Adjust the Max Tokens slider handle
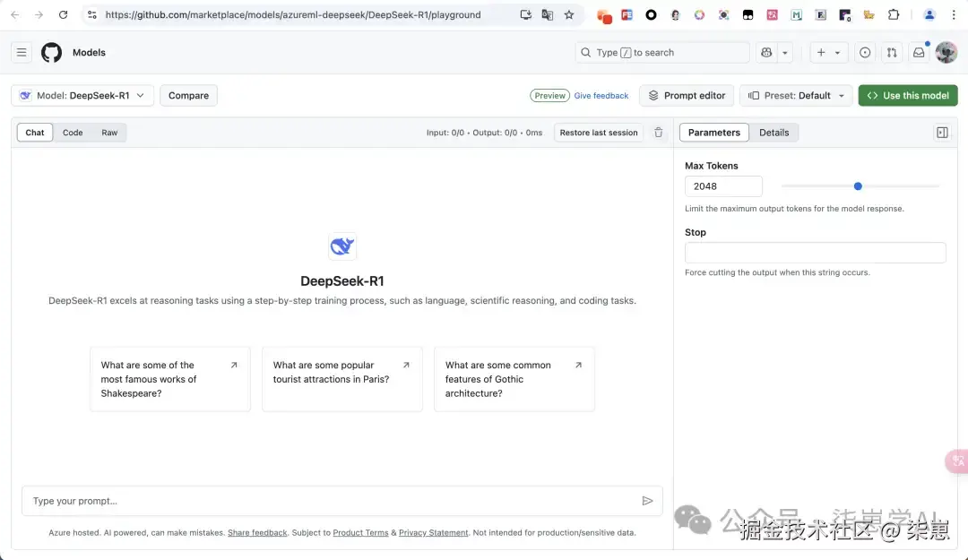The image size is (968, 560). (858, 185)
